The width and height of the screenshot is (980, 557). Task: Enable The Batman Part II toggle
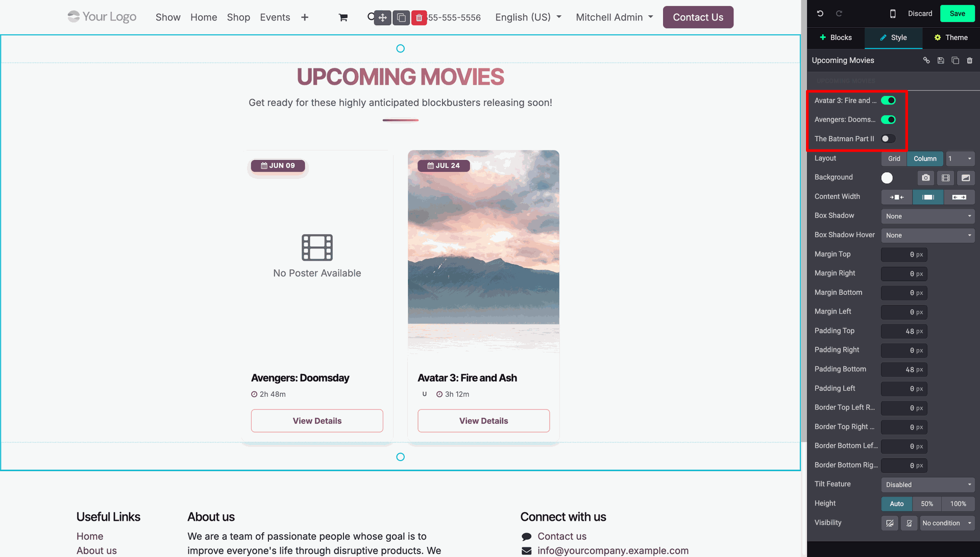pos(888,139)
